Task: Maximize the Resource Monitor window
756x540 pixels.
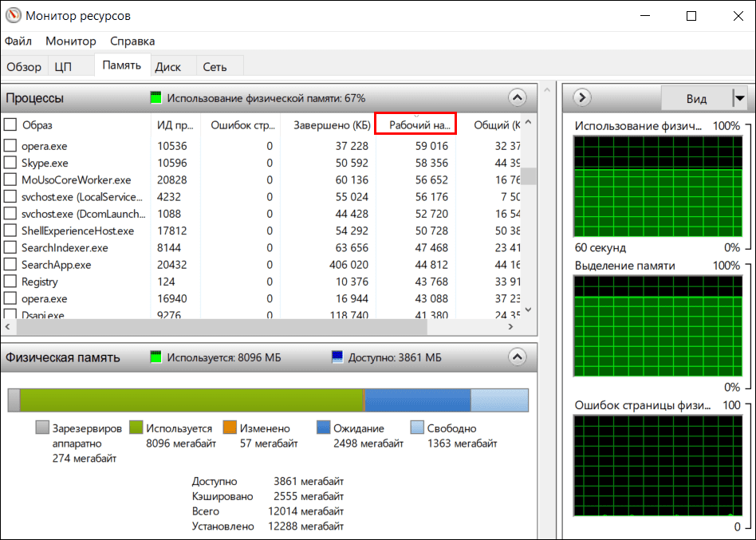Action: pos(691,16)
